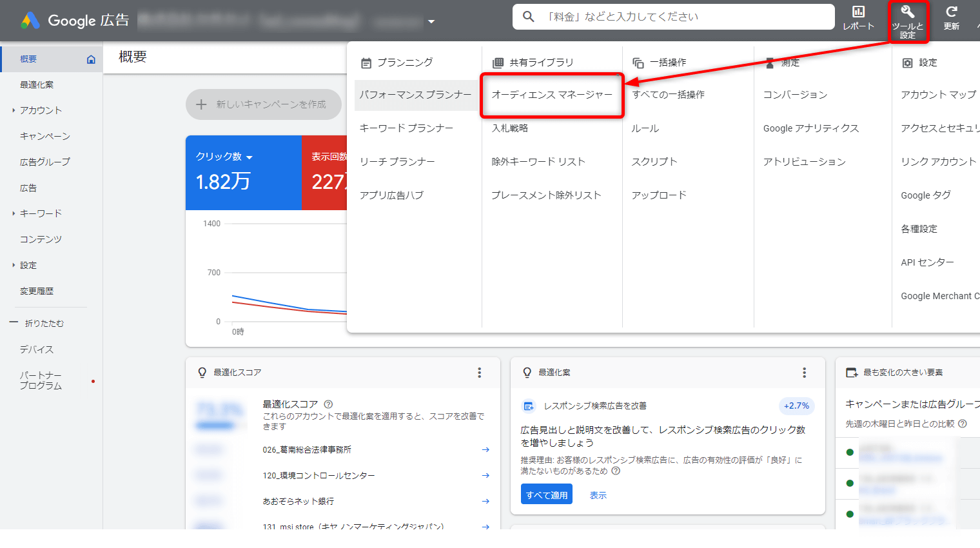Click the 最も変化の大きい要素 card icon
This screenshot has width=980, height=548.
tap(852, 373)
